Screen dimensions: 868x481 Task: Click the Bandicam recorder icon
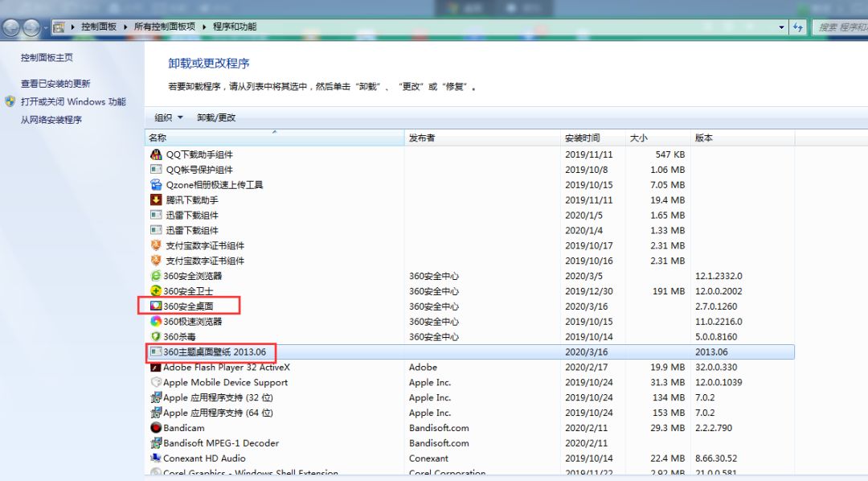tap(154, 428)
